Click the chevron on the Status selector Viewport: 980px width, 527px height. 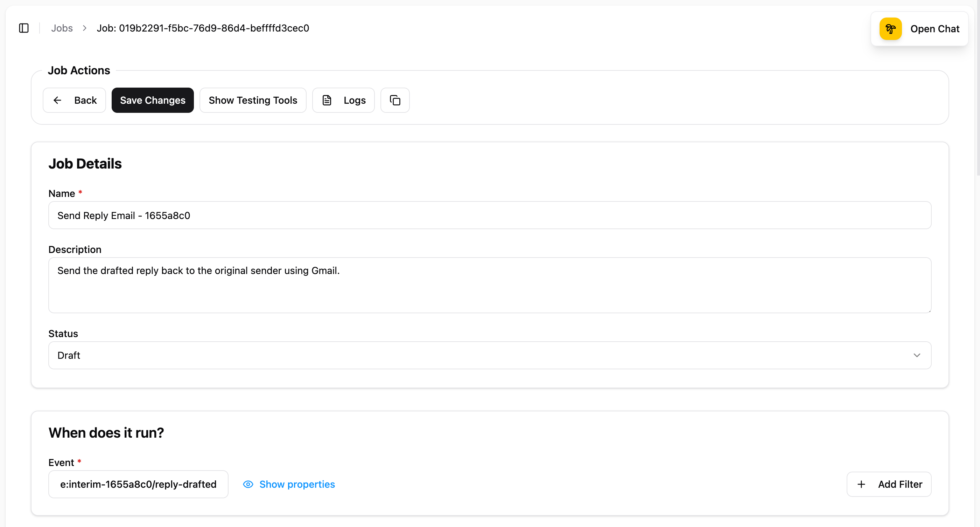[917, 355]
